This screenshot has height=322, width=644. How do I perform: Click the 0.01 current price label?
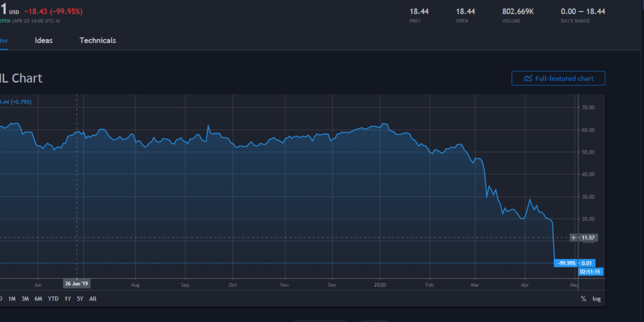[x=587, y=263]
